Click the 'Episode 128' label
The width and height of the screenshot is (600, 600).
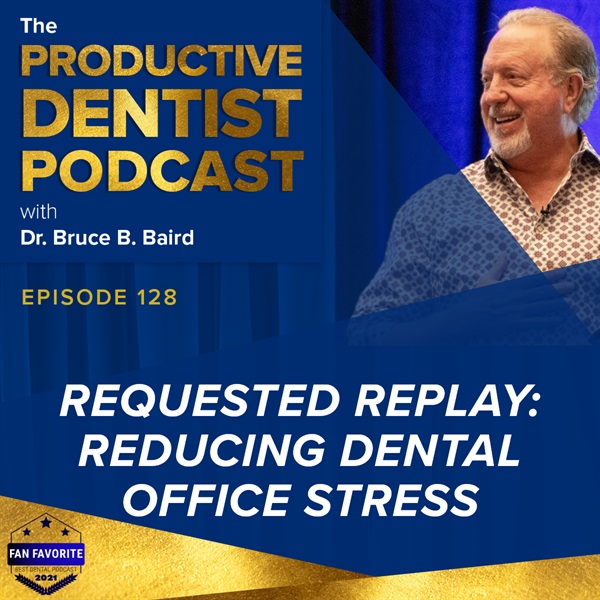coord(99,297)
